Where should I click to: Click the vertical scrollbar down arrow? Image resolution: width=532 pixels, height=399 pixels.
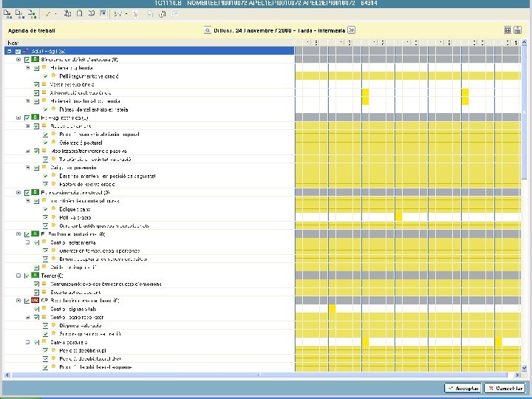[x=524, y=368]
